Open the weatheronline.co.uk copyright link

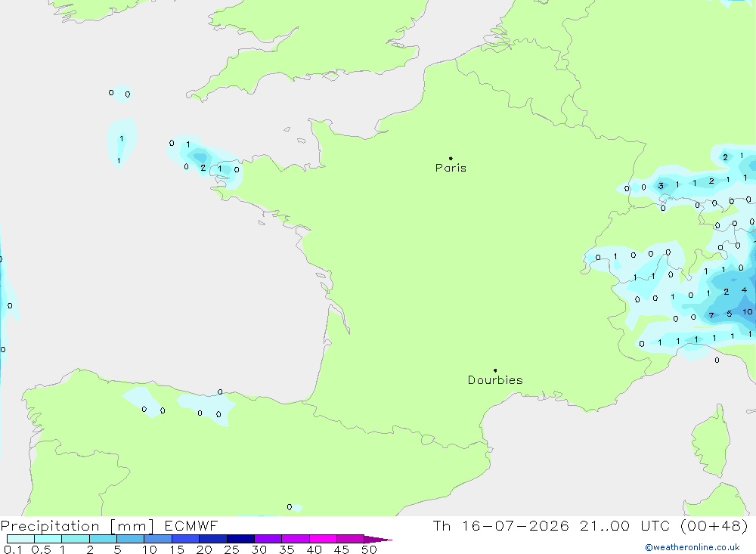pyautogui.click(x=692, y=547)
